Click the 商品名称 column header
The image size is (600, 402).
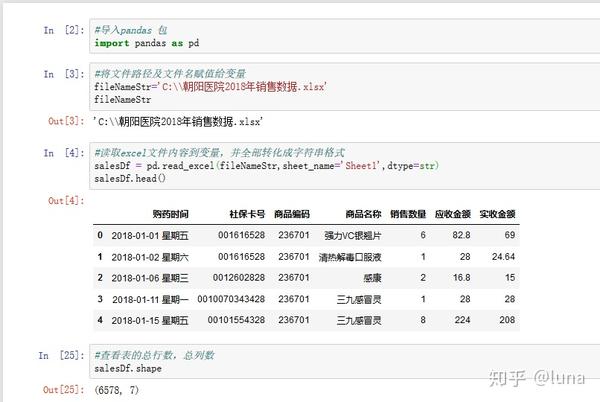tap(364, 214)
